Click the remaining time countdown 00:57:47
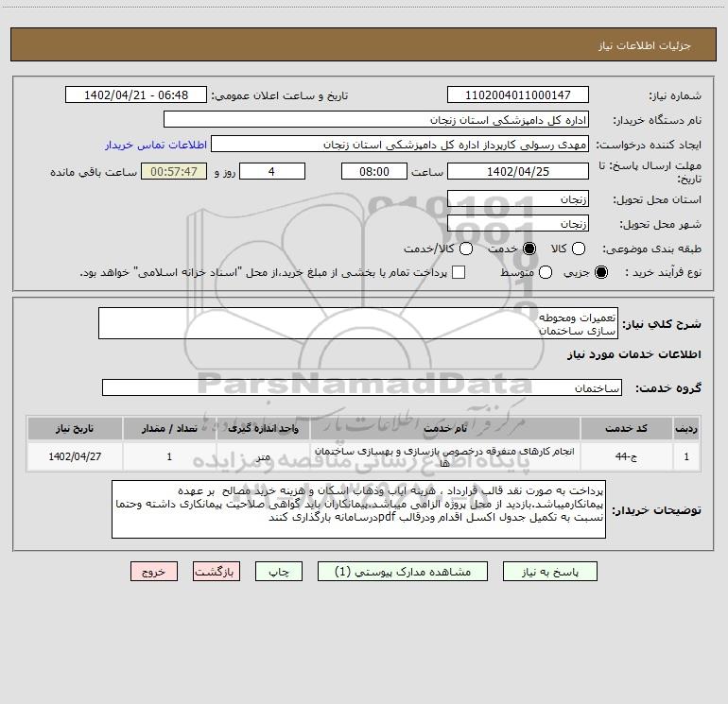 click(x=174, y=171)
